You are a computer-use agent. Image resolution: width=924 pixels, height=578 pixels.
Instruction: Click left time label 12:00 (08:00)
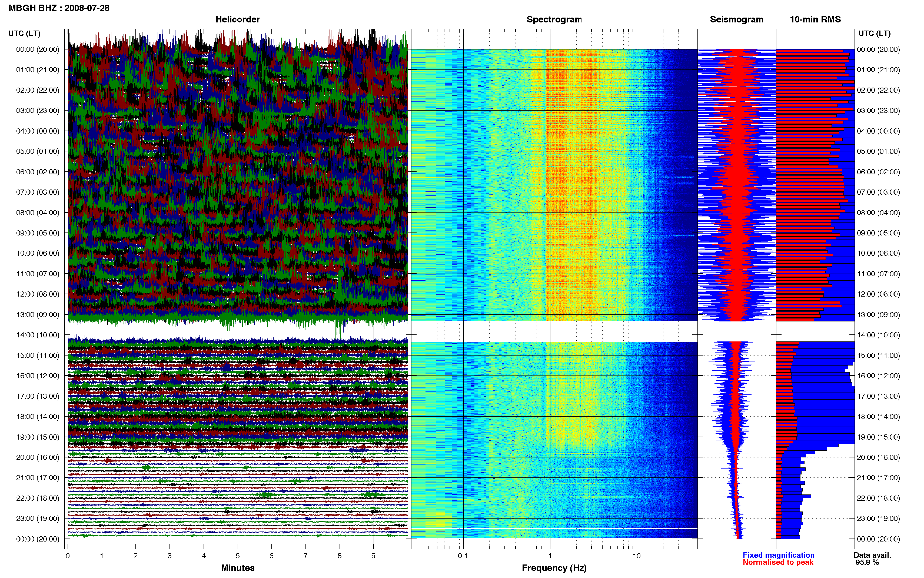[38, 294]
